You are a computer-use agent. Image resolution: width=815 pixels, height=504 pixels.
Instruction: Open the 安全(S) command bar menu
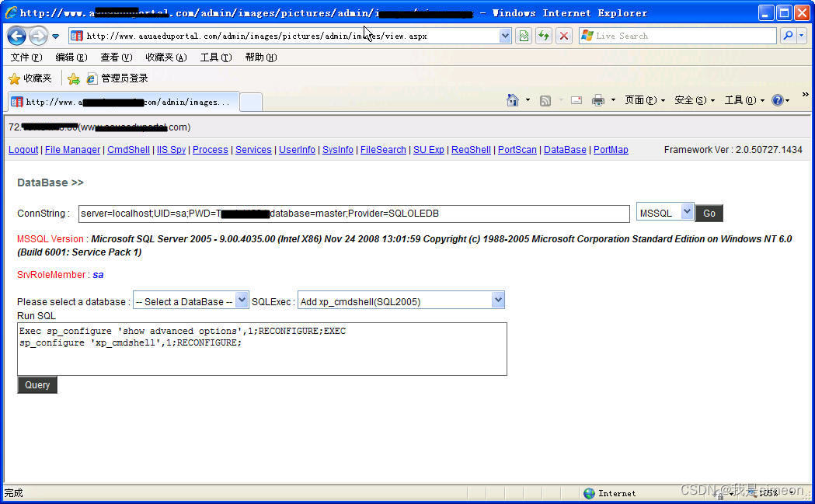pos(695,100)
